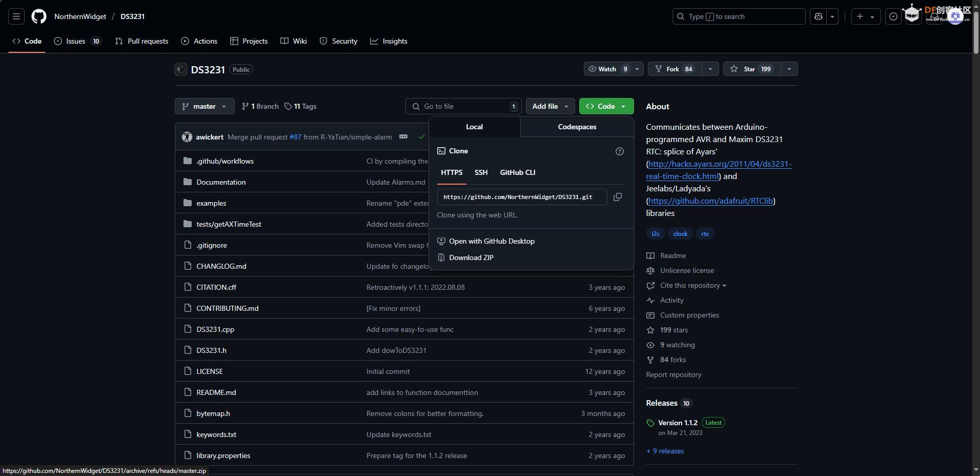Open the Insights tab

coord(389,41)
